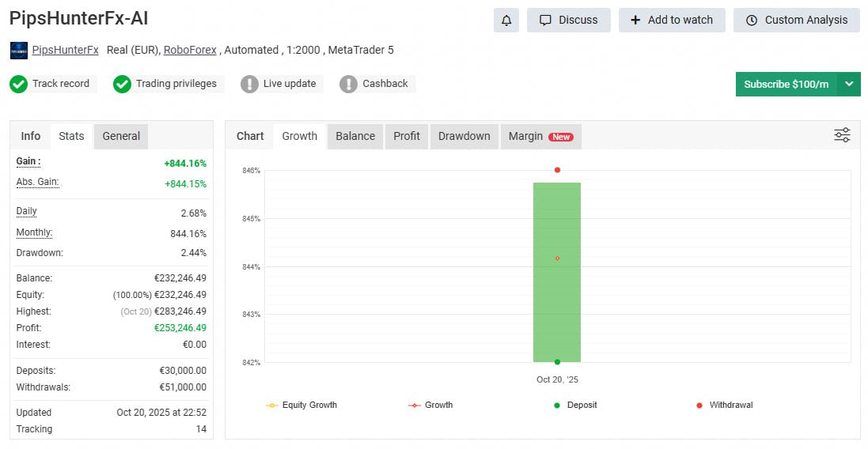868x449 pixels.
Task: Click the Live update warning icon
Action: 249,84
